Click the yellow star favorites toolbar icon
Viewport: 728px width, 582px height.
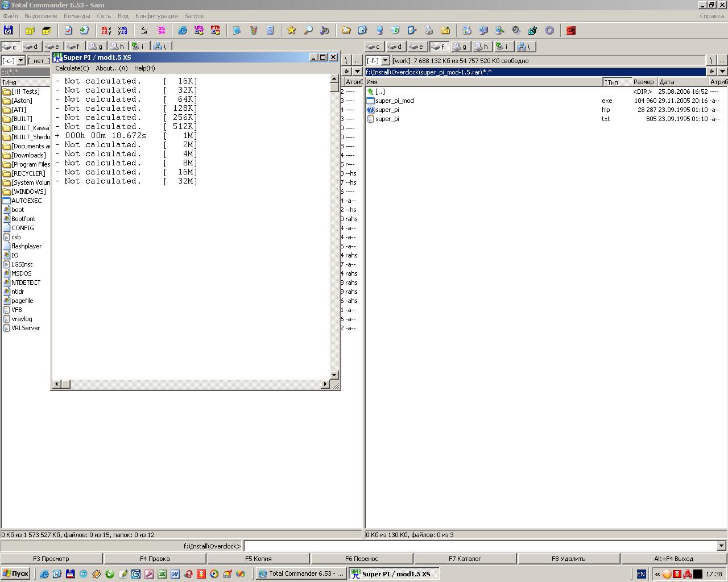292,30
